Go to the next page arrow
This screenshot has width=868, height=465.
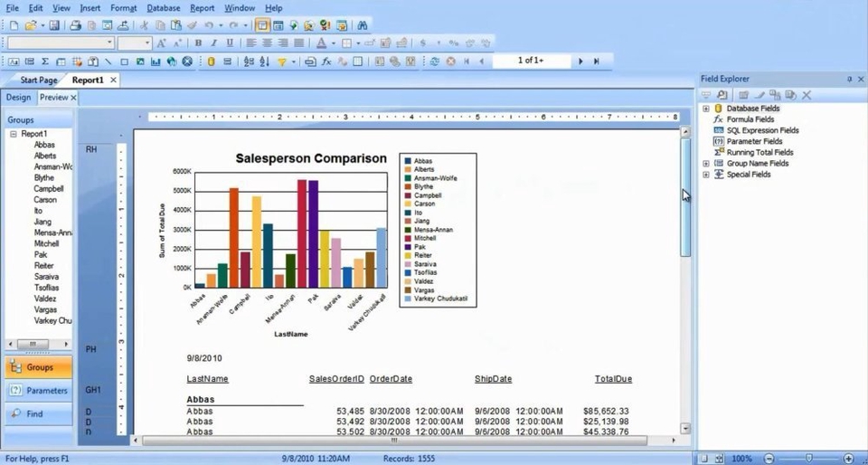tap(580, 62)
